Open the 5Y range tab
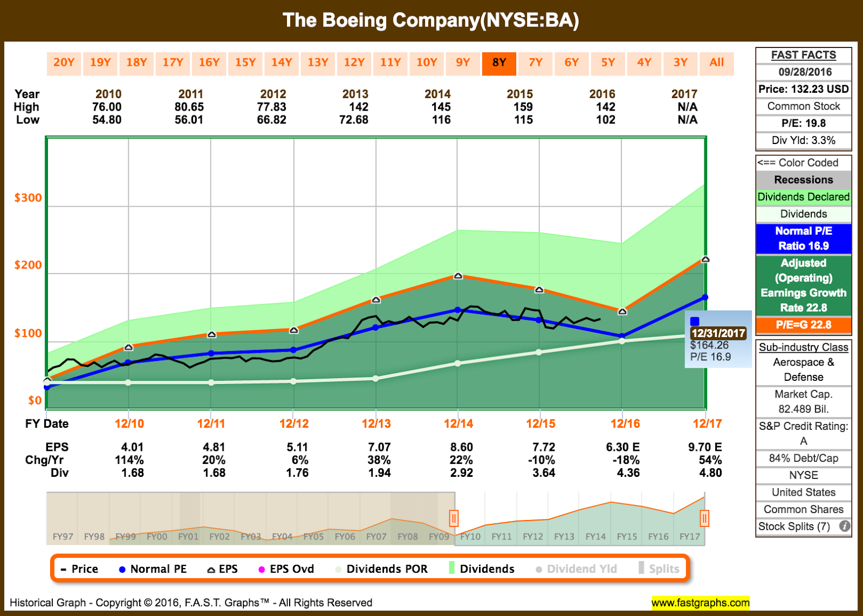Image resolution: width=863 pixels, height=616 pixels. point(608,64)
